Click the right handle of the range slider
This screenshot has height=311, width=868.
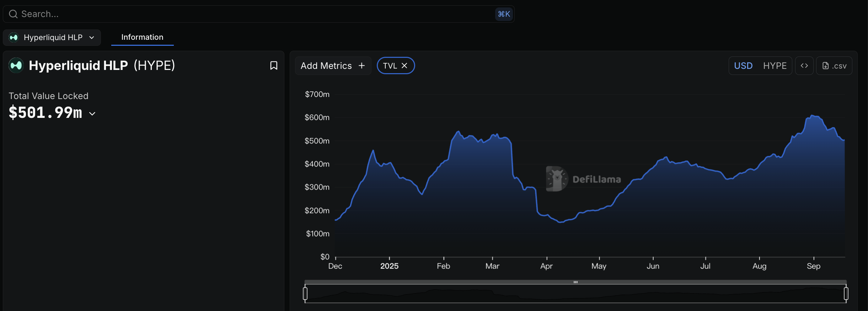[846, 294]
